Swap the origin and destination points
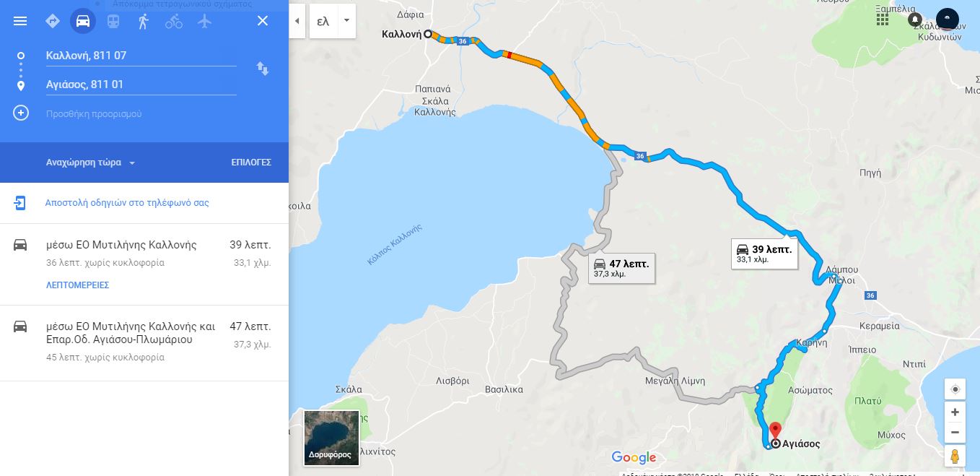980x476 pixels. click(x=263, y=69)
